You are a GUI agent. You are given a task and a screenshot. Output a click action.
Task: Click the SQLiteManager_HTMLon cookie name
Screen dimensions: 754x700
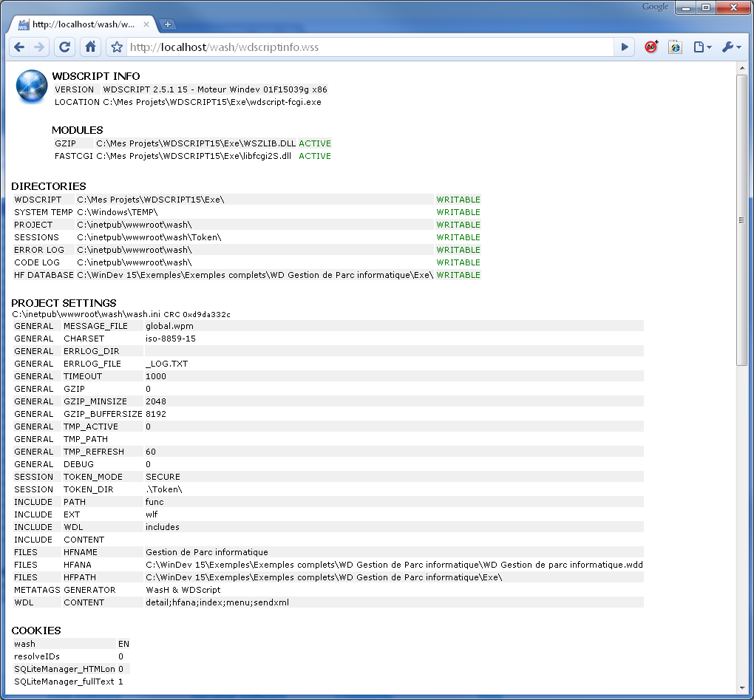pyautogui.click(x=64, y=669)
